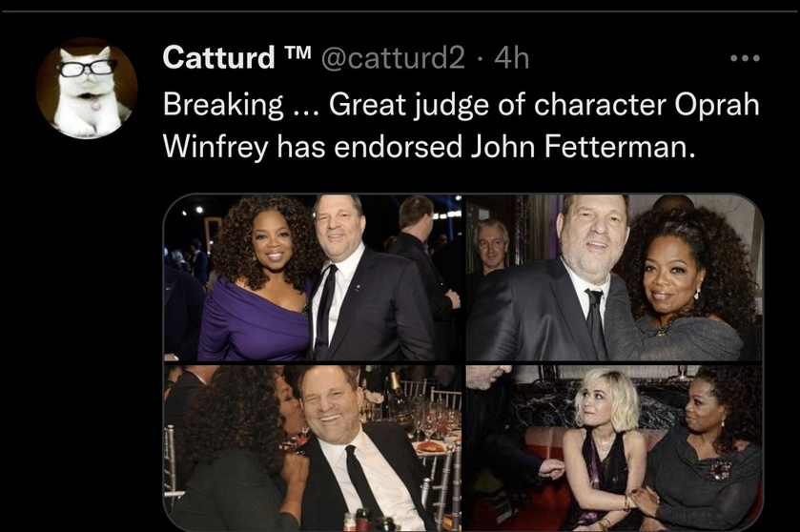The image size is (800, 532).
Task: Open the cat-with-glasses profile avatar
Action: 87,89
